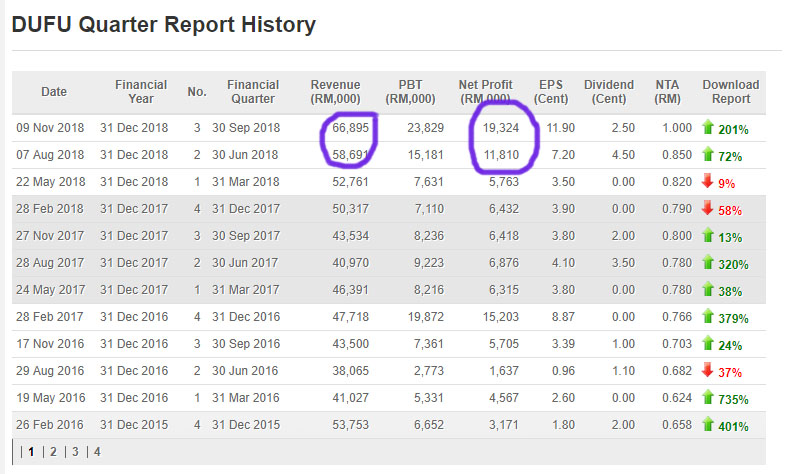Click the Revenue (RM,000) column header

click(x=335, y=92)
